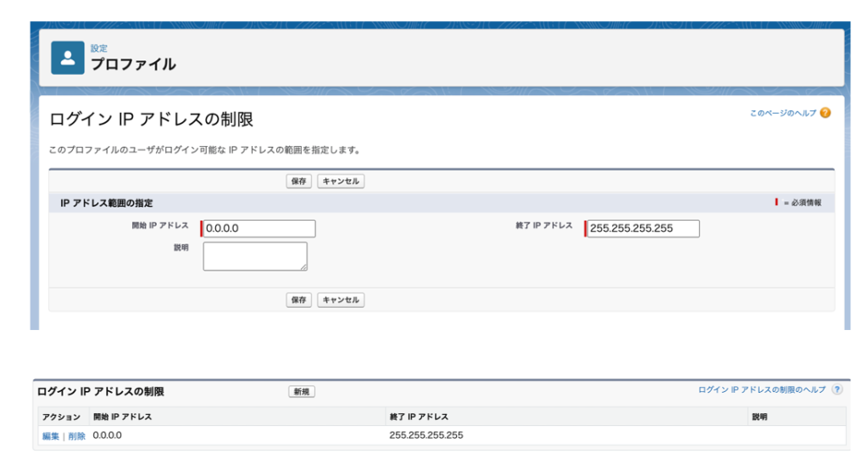
Task: Click 削除 for the 0.0.0.0 row
Action: (76, 436)
